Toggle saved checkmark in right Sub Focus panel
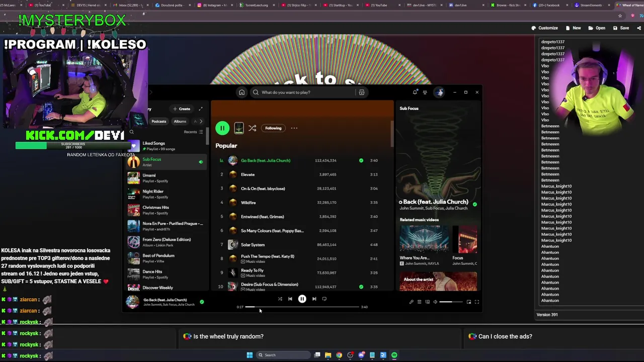 coord(474,204)
